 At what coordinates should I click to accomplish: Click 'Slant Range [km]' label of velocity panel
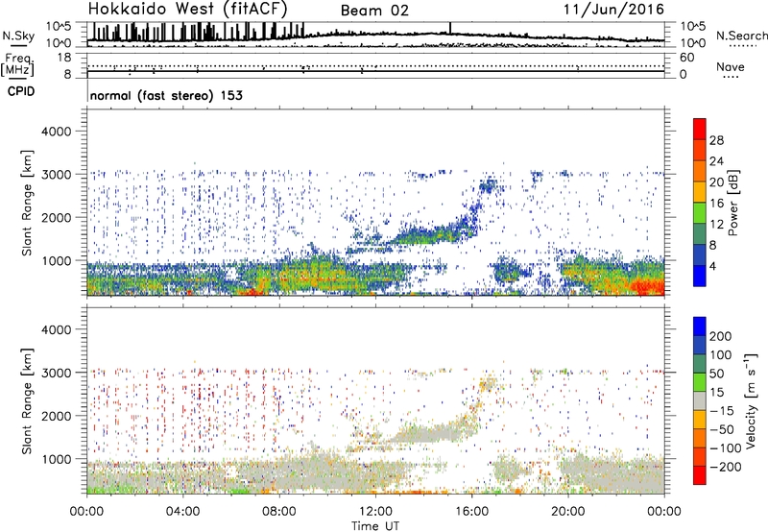(27, 401)
